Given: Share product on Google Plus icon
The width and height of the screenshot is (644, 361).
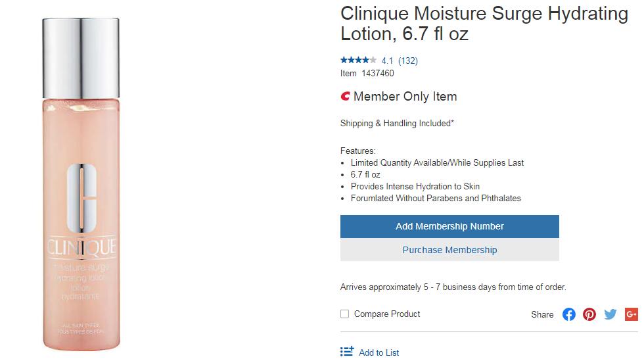Looking at the screenshot, I should tap(632, 314).
